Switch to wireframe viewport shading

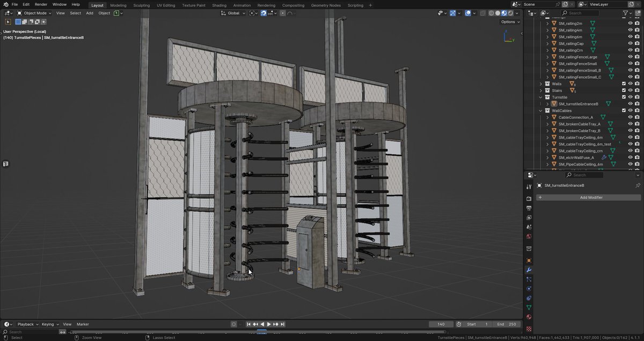[491, 13]
